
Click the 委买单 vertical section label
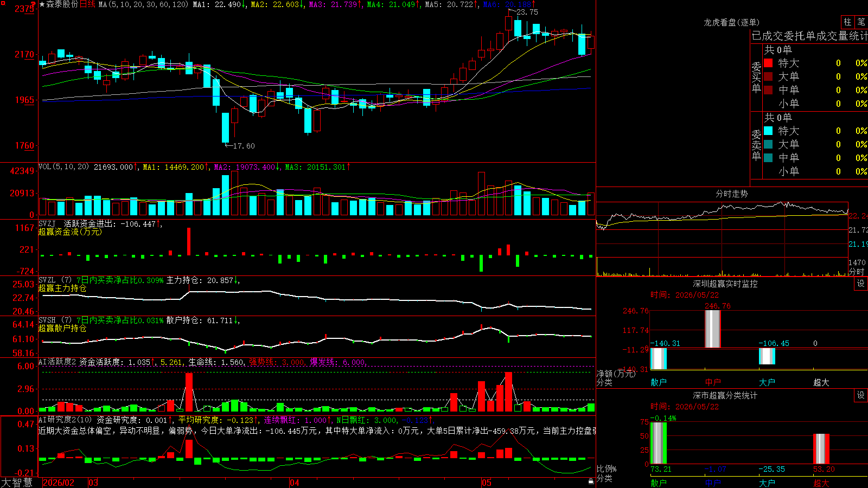[x=756, y=78]
